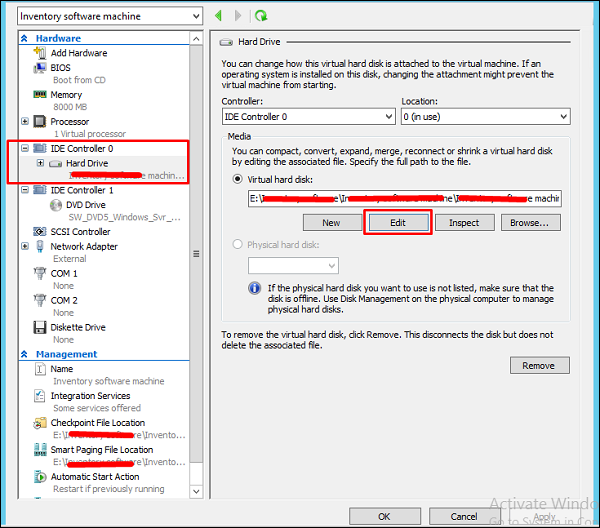Select the Integration Services icon
The width and height of the screenshot is (600, 528).
[40, 396]
